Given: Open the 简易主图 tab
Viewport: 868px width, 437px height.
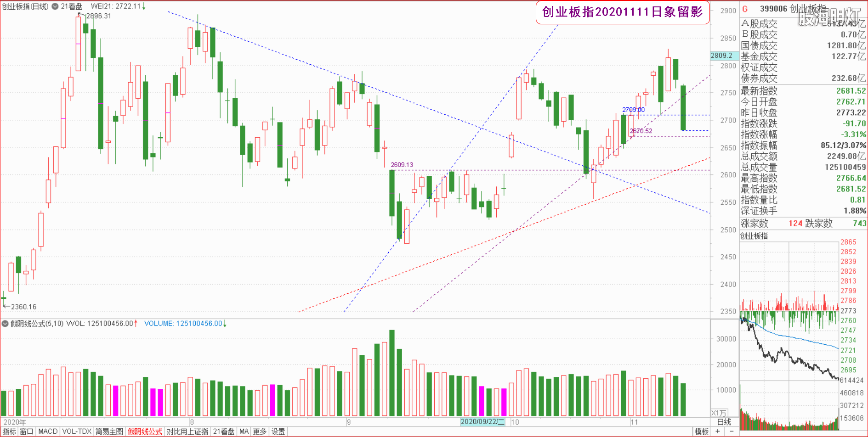Looking at the screenshot, I should (109, 432).
